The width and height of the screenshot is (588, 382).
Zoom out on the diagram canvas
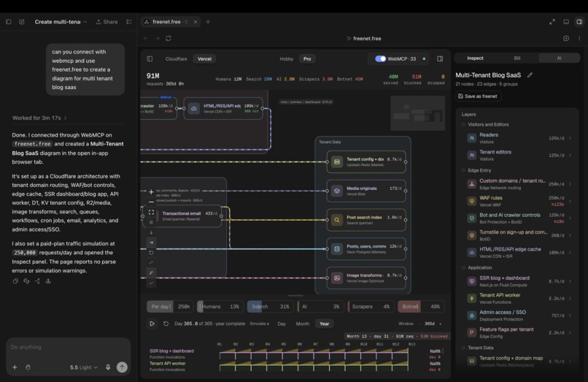151,202
